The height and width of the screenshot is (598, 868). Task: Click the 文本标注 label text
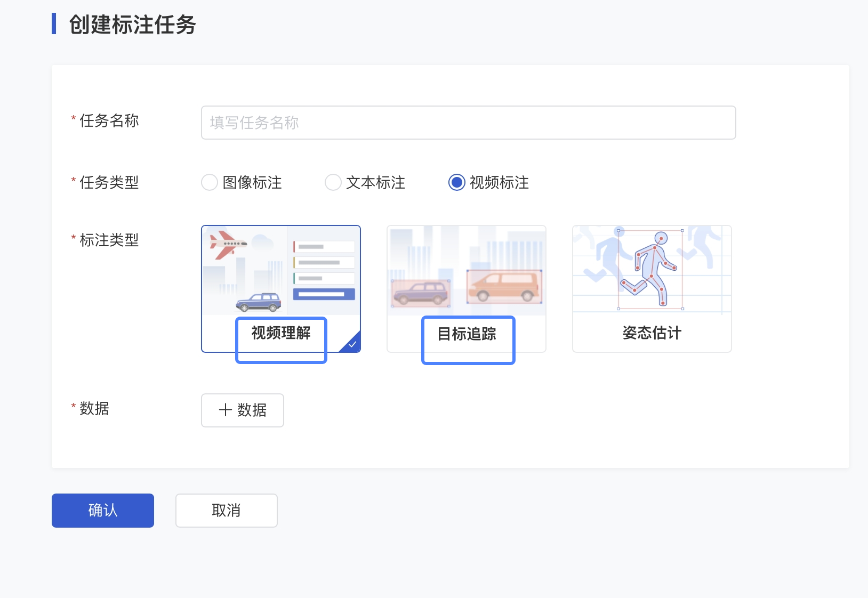coord(375,183)
